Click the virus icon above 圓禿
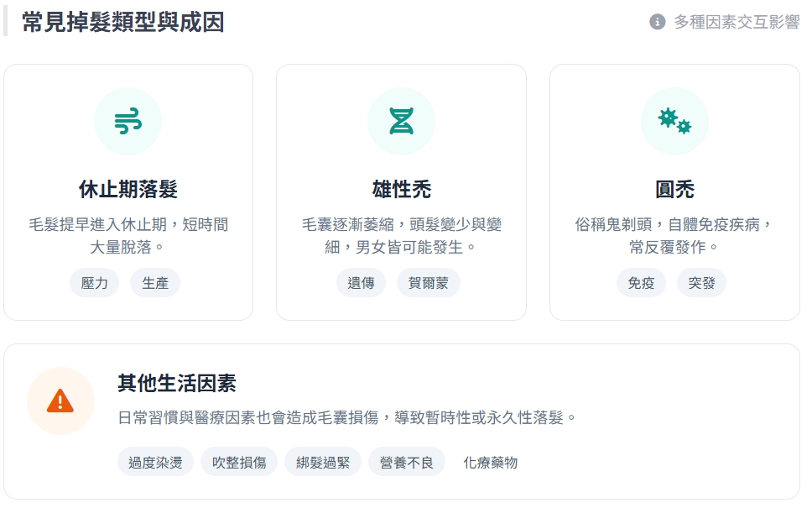The height and width of the screenshot is (508, 812). click(x=674, y=122)
